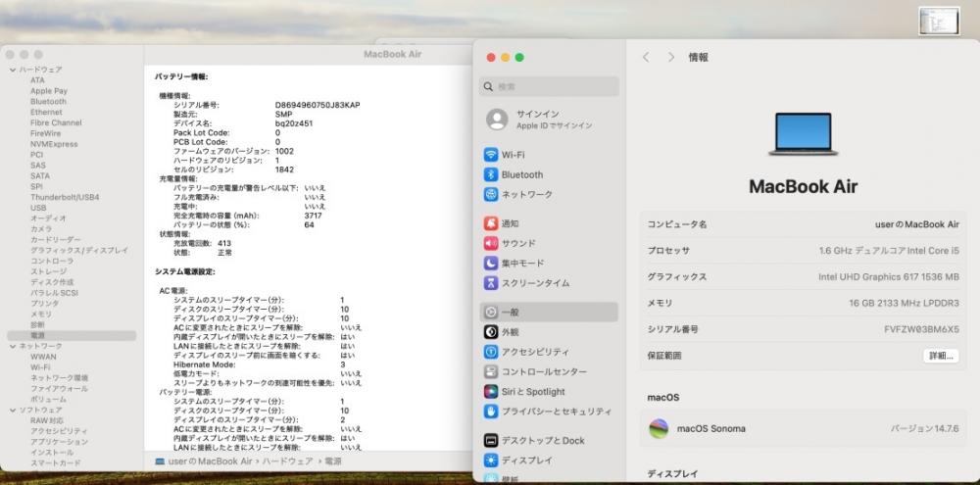Click battery serial D8694960750J83KAP
This screenshot has width=980, height=485.
318,105
